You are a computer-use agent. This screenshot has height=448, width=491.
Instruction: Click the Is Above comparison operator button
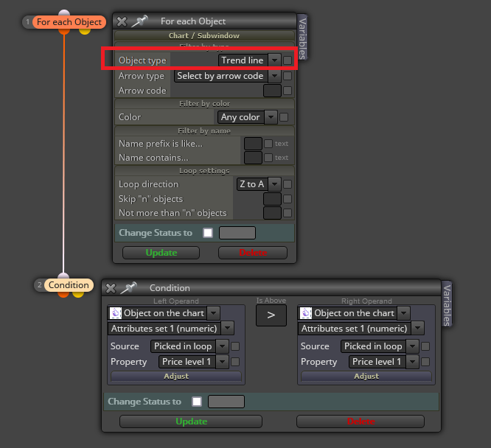(271, 315)
